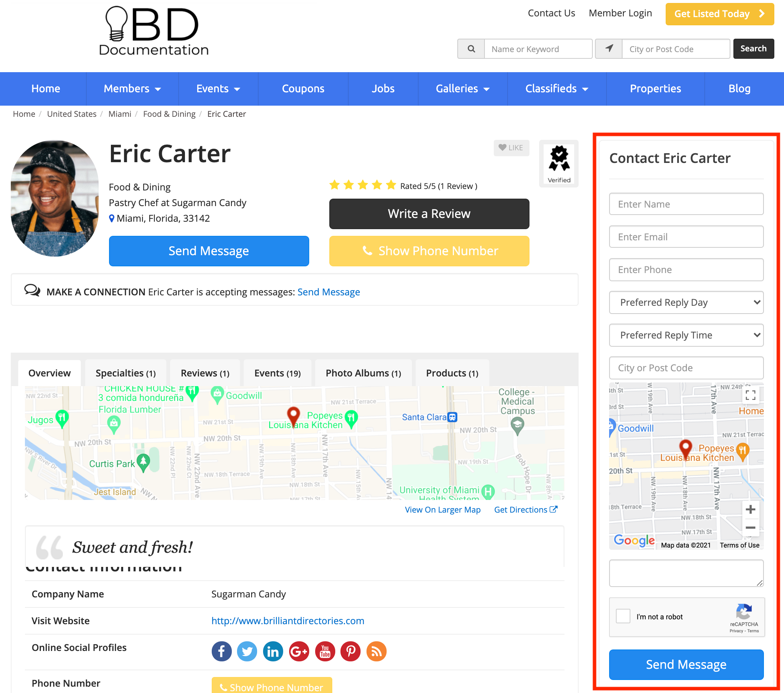Open the Twitter social profile icon
Viewport: 784px width, 693px height.
[247, 651]
